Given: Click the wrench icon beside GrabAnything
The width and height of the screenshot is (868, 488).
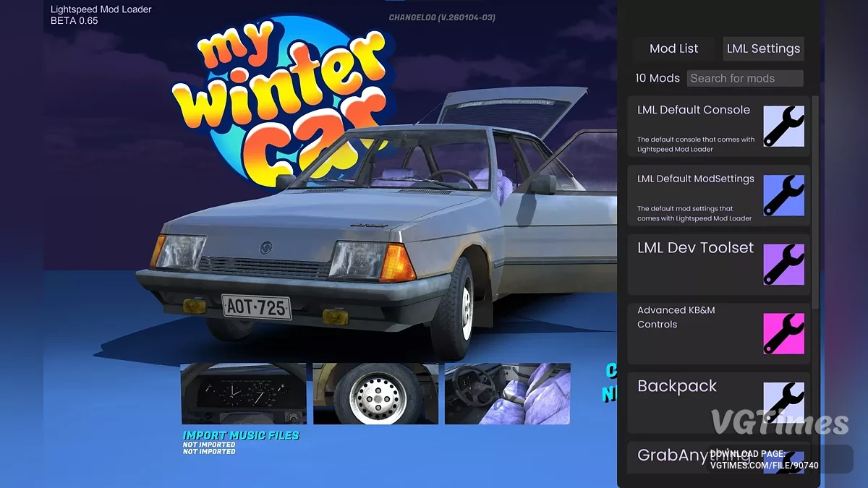Looking at the screenshot, I should 784,463.
